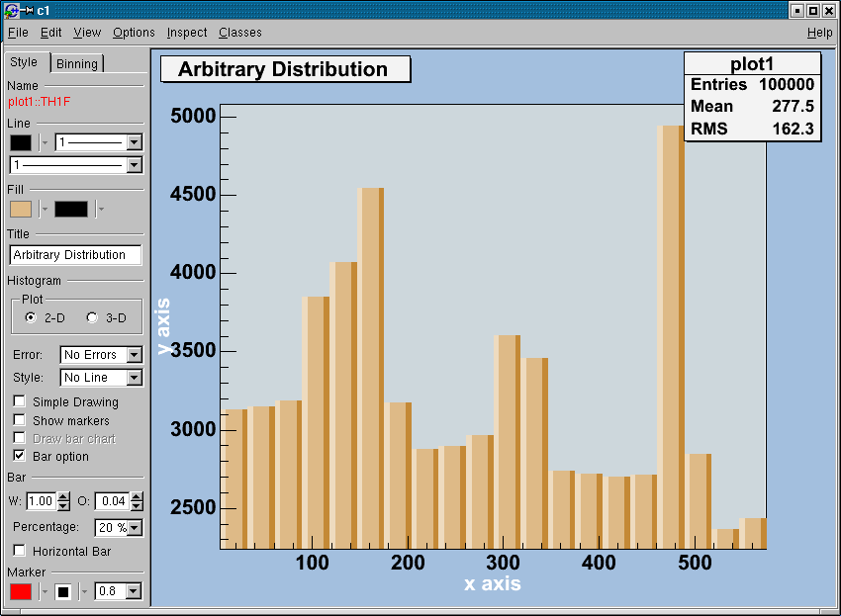
Task: Enable the Horizontal Bar checkbox
Action: [x=20, y=551]
